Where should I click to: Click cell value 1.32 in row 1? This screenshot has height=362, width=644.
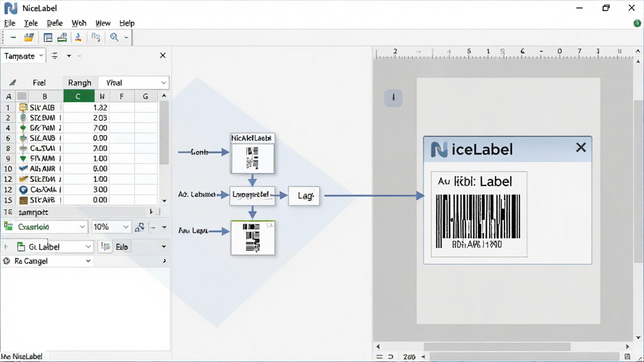click(x=100, y=107)
